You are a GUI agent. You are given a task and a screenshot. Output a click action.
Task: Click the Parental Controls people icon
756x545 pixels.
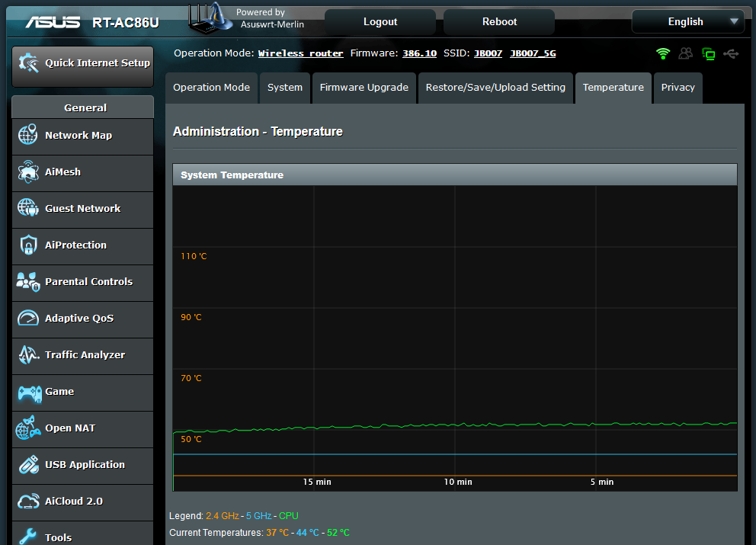point(28,282)
